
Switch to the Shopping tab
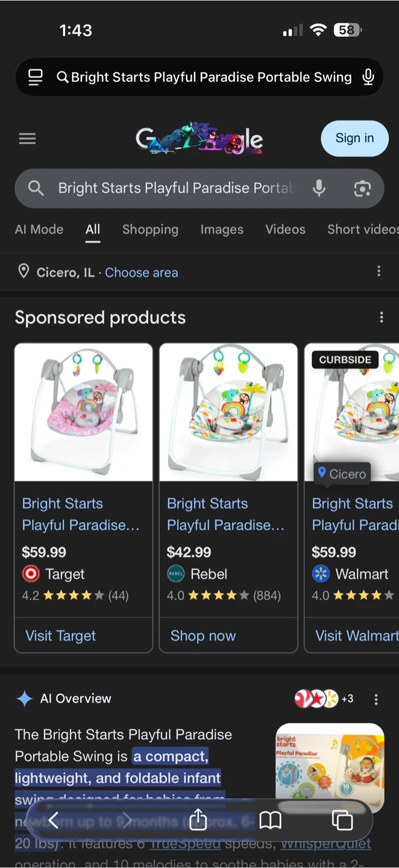[x=150, y=230]
